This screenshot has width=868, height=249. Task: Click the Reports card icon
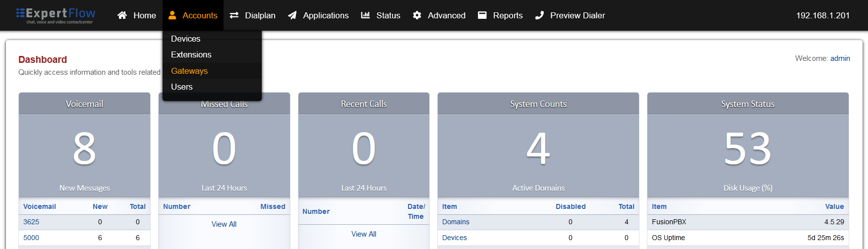pyautogui.click(x=482, y=15)
